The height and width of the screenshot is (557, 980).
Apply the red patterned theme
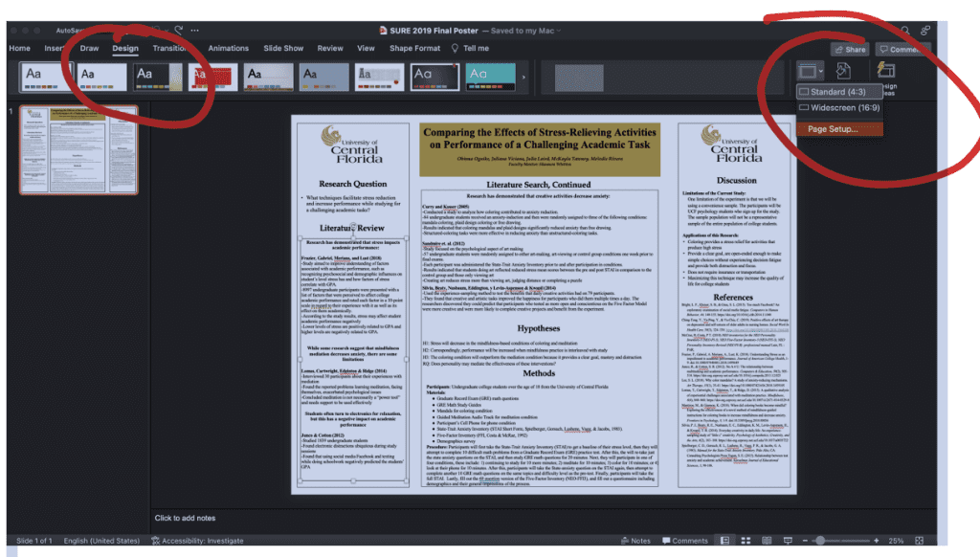(x=213, y=77)
